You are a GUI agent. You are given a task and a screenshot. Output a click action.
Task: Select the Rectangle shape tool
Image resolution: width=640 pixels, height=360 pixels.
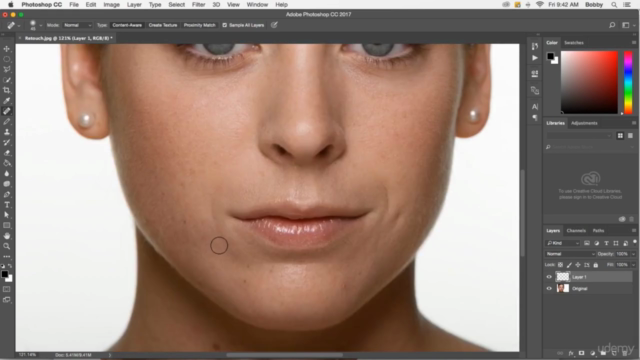click(x=7, y=226)
